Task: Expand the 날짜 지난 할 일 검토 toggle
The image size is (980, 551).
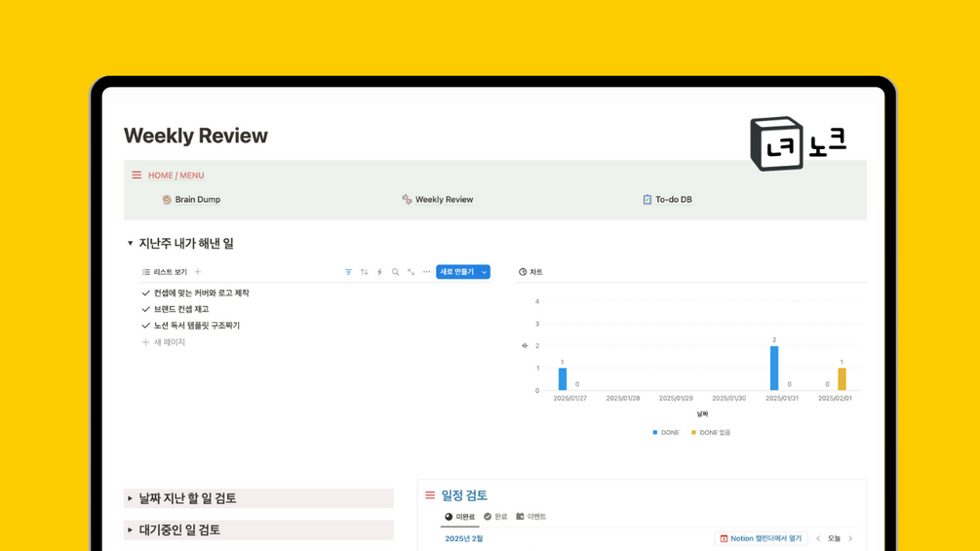Action: tap(130, 498)
